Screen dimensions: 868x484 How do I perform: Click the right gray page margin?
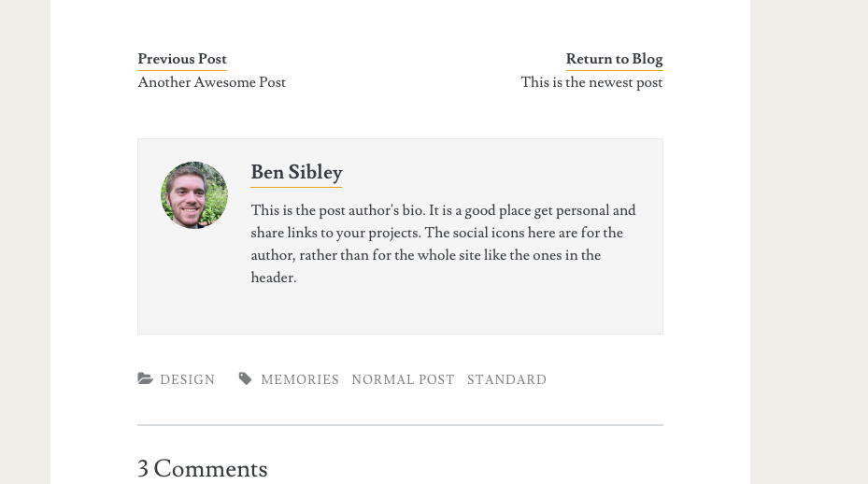click(x=809, y=242)
